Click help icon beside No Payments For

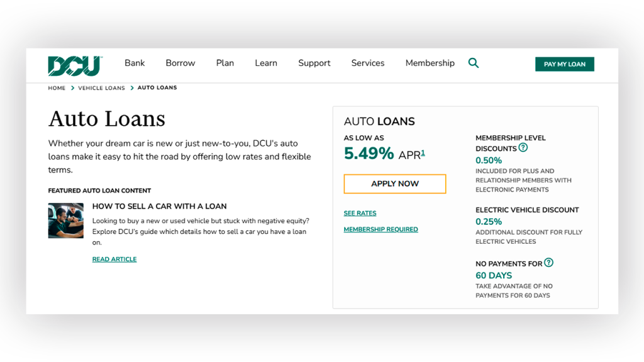[548, 262]
